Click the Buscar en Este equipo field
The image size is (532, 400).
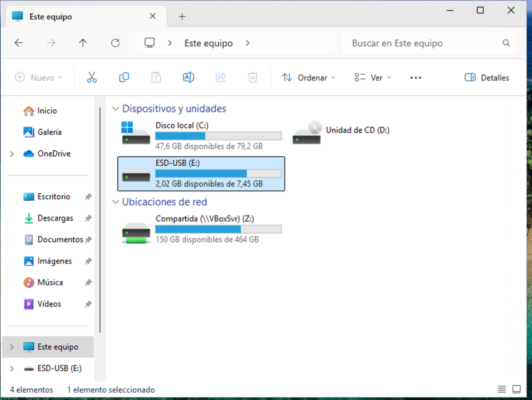(431, 43)
